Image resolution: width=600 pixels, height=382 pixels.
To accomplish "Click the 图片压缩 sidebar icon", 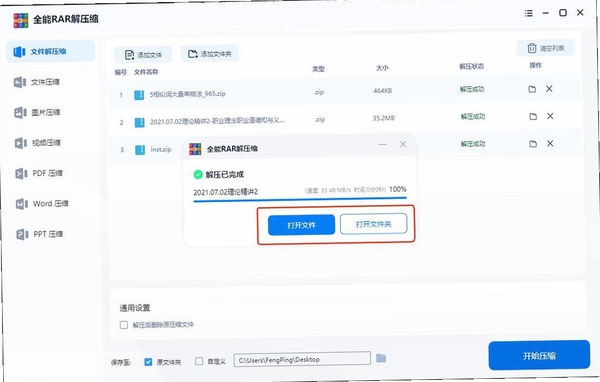I will click(x=20, y=113).
